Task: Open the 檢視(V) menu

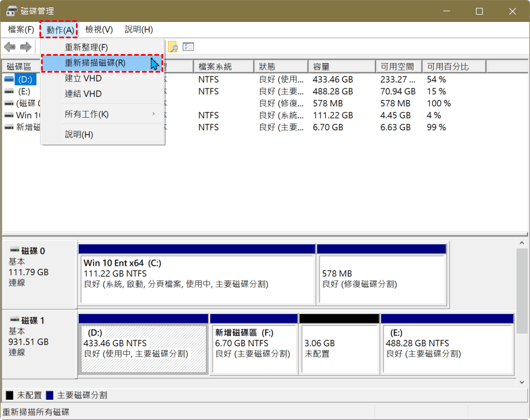Action: click(99, 29)
